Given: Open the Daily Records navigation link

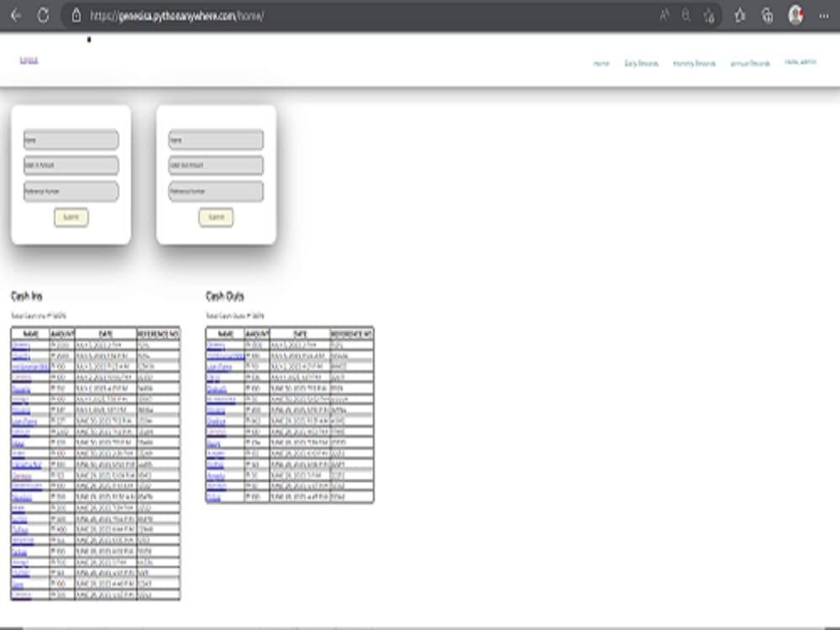Looking at the screenshot, I should point(641,63).
